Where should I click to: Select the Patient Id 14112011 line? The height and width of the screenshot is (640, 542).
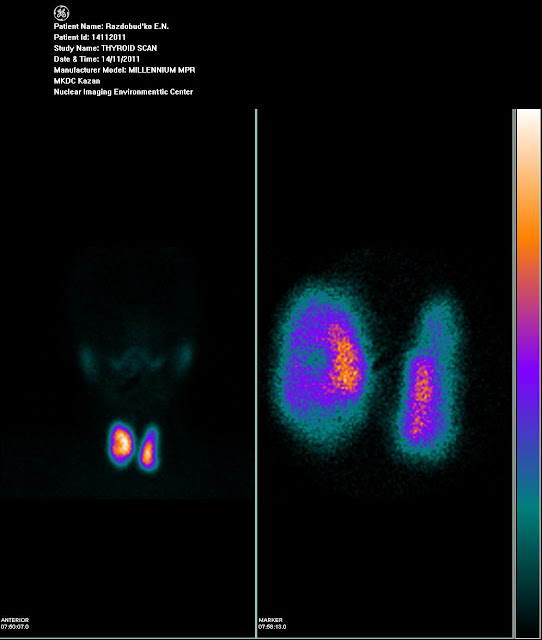pos(89,37)
